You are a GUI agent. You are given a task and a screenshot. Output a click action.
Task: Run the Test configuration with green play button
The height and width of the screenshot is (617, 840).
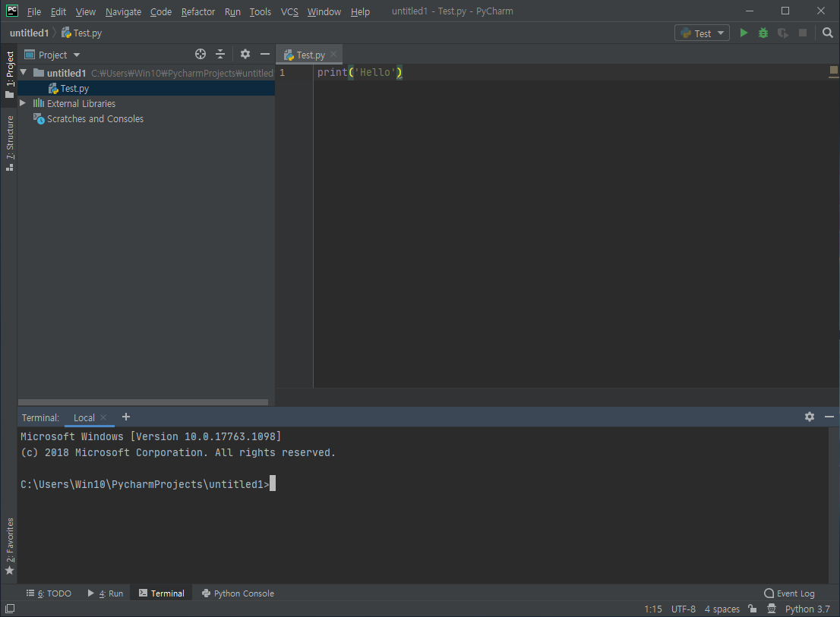point(744,33)
